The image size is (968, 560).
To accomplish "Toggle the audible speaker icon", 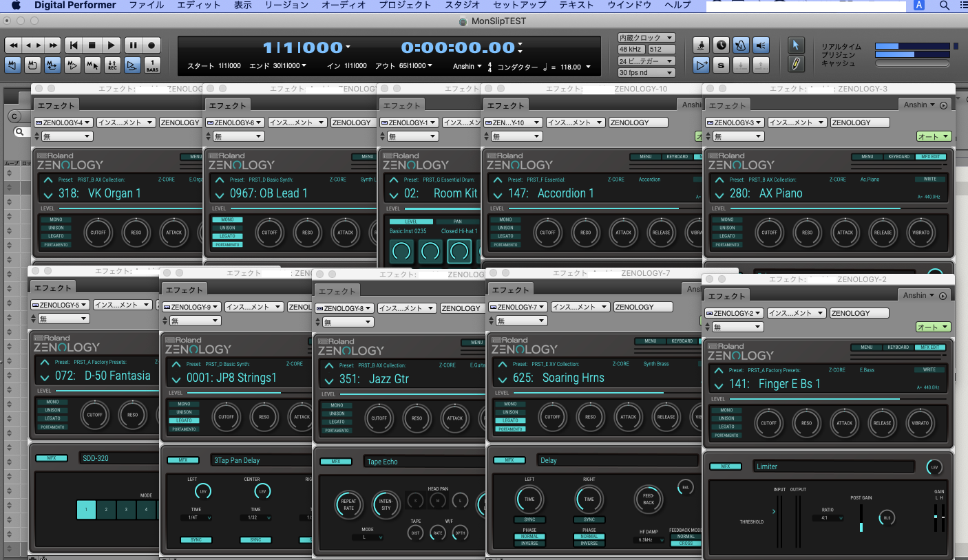I will [761, 45].
